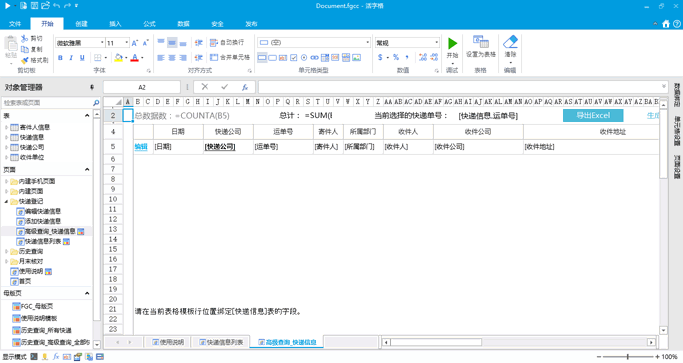Expand the 历史查询 folder in tree

pyautogui.click(x=7, y=251)
